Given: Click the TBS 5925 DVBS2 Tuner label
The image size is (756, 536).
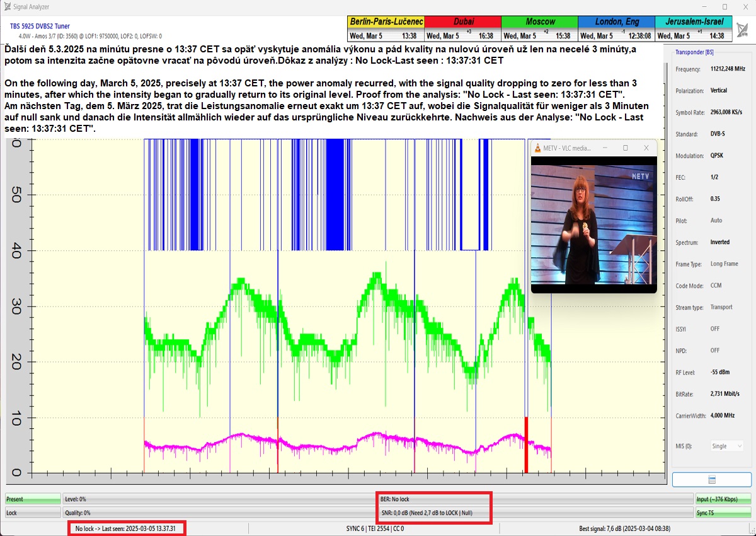Looking at the screenshot, I should point(40,26).
